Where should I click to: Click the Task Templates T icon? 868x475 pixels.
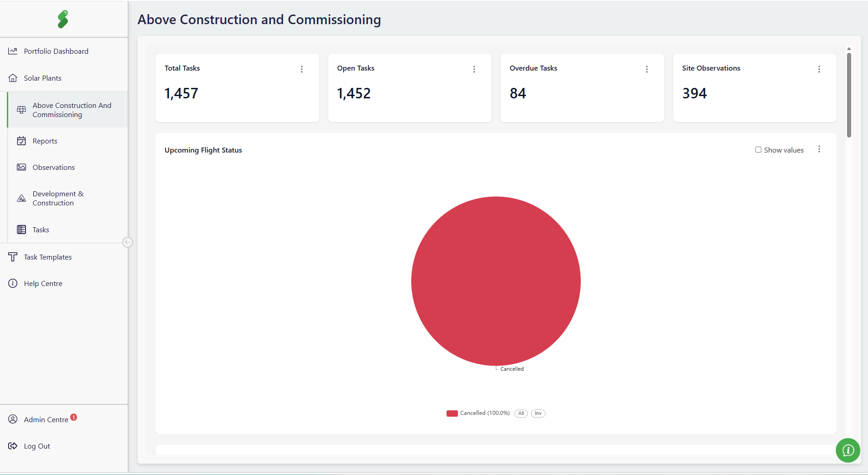13,257
